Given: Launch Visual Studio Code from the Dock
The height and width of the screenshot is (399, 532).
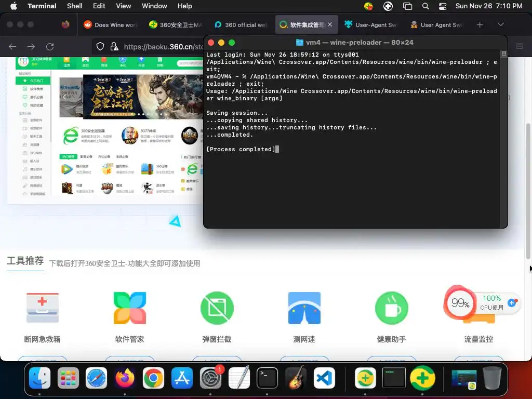Looking at the screenshot, I should coord(324,378).
